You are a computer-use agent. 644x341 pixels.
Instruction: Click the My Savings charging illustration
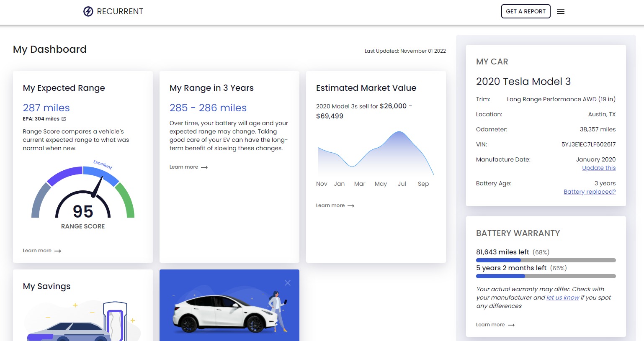pos(84,320)
